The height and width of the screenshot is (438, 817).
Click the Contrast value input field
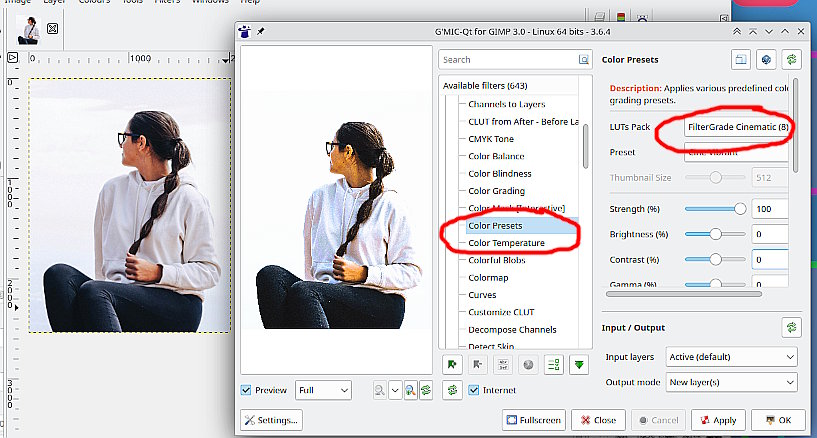tap(770, 259)
